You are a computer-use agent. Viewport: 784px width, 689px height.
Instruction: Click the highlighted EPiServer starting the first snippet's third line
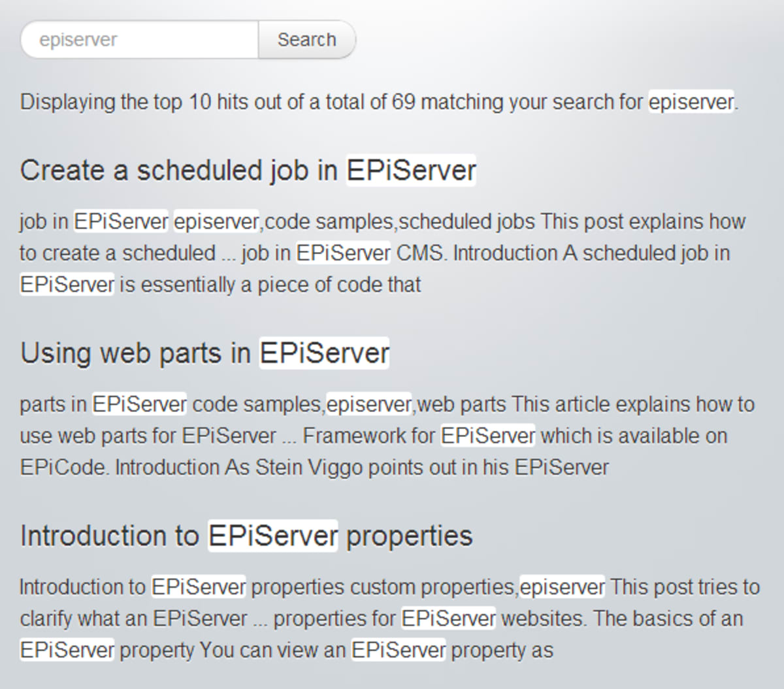[67, 284]
